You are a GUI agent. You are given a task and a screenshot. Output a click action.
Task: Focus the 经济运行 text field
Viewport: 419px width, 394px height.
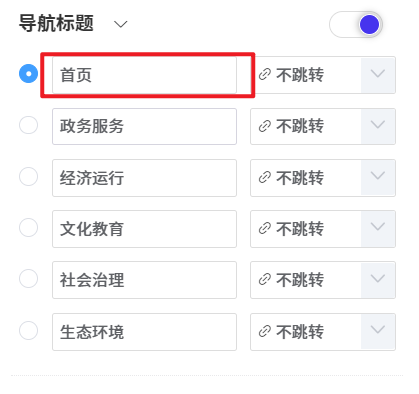pos(144,178)
